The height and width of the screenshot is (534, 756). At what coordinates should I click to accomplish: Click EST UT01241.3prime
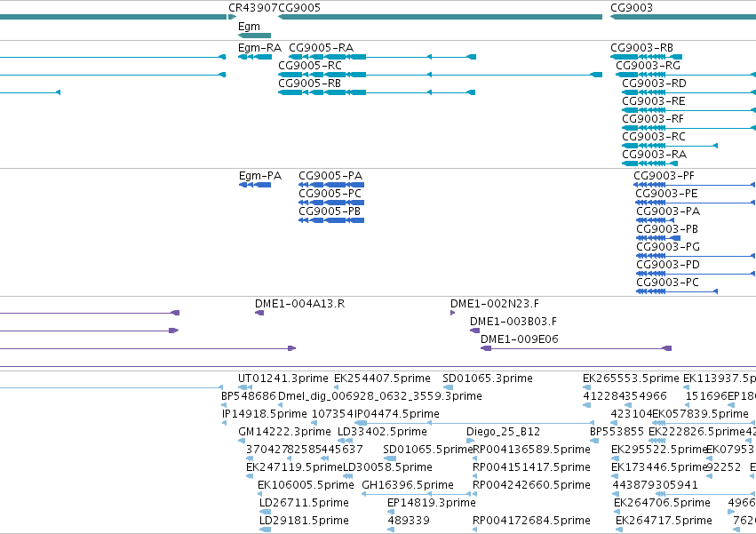245,387
